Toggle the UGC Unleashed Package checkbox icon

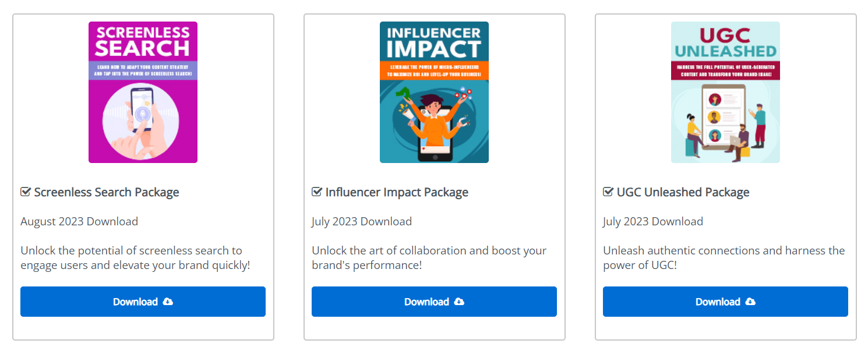[608, 192]
